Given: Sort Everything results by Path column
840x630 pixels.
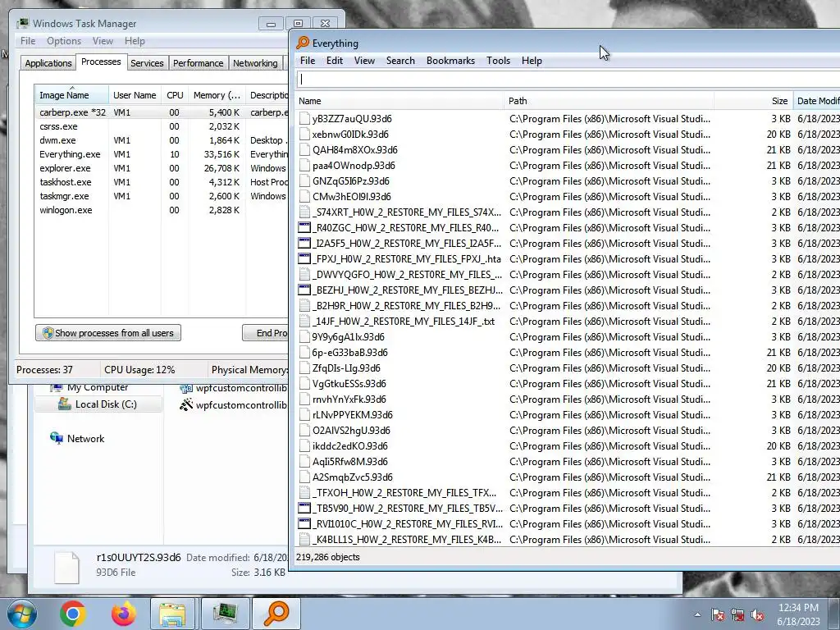Looking at the screenshot, I should 609,101.
